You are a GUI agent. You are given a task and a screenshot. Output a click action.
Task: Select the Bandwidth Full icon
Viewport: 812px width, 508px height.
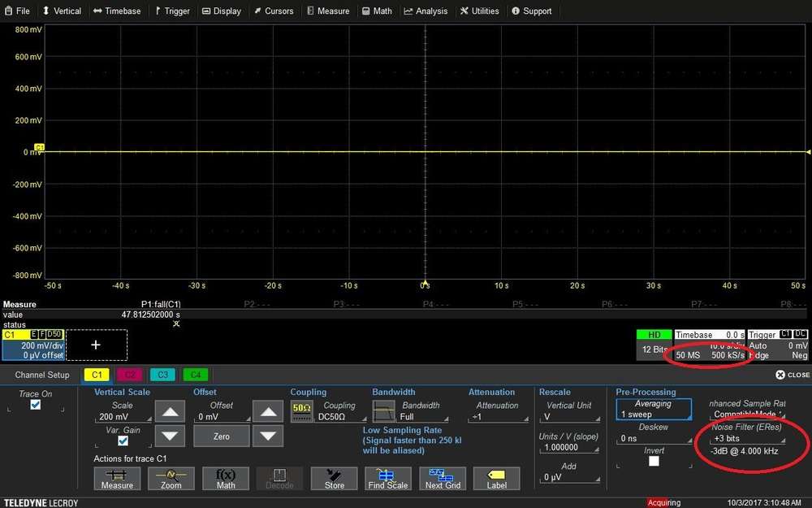pyautogui.click(x=382, y=410)
